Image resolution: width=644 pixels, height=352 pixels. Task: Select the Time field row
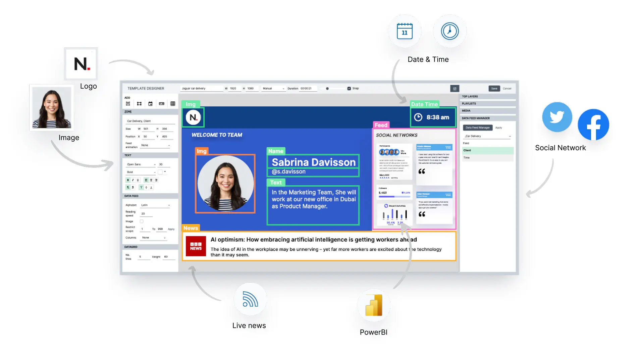[x=488, y=158]
